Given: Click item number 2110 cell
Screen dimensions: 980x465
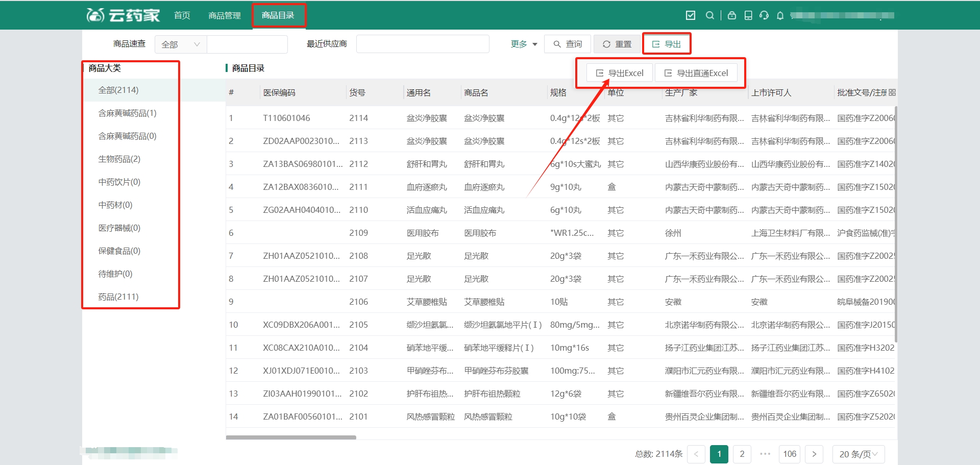Looking at the screenshot, I should point(358,210).
